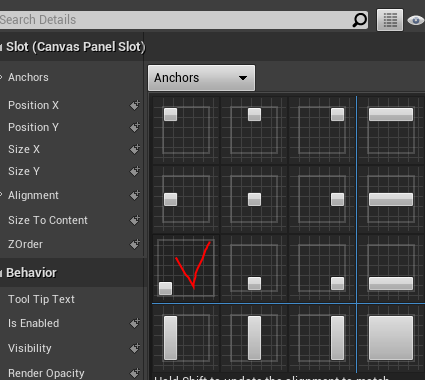Select middle-left anchor preset
Screen dimensions: 425x380
pyautogui.click(x=186, y=199)
